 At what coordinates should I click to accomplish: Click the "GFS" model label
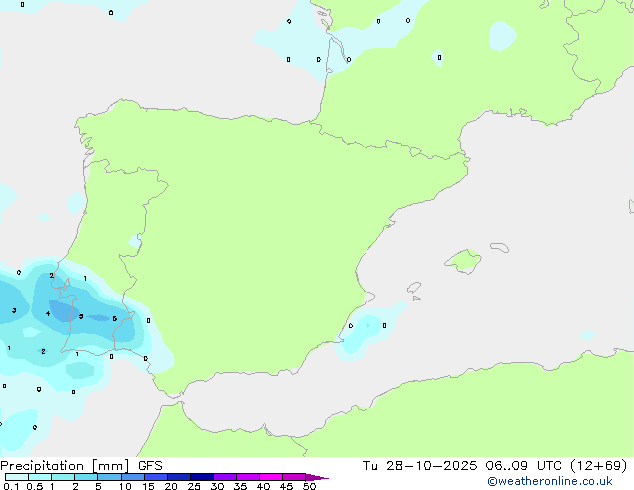tap(150, 466)
